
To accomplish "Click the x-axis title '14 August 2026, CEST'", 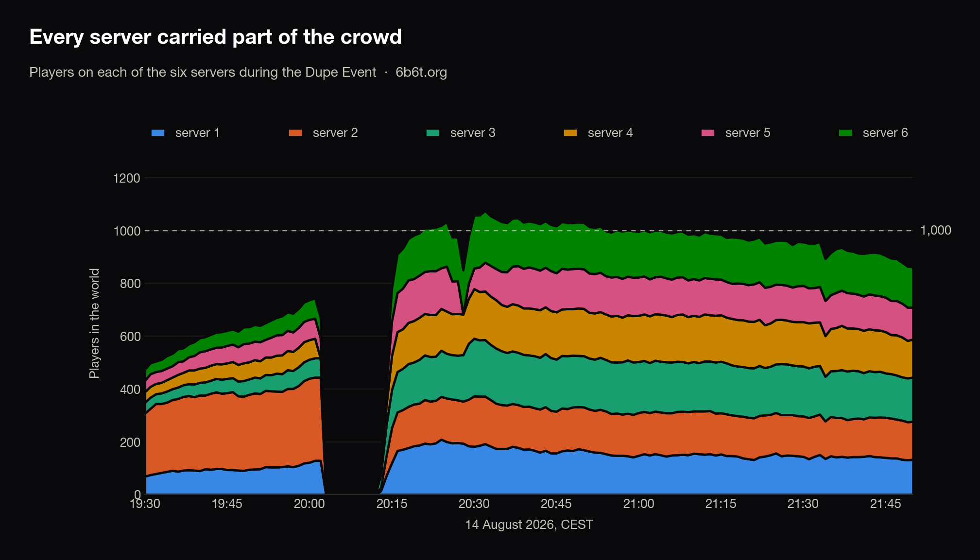I will coord(529,525).
